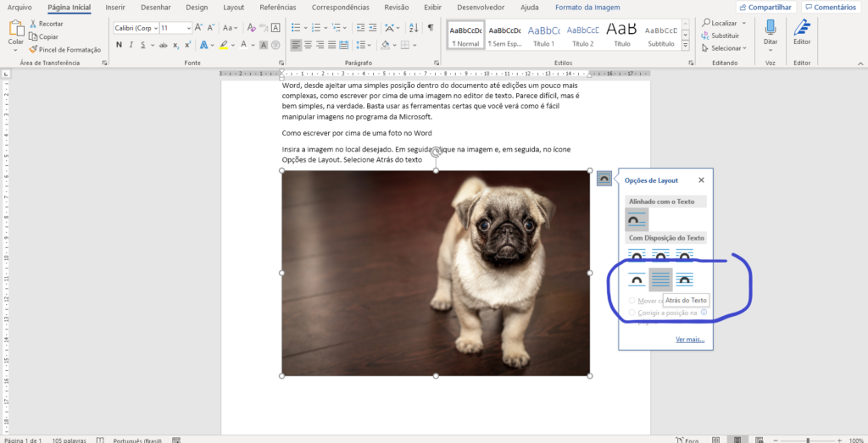Click the Colar paste icon
The height and width of the screenshot is (443, 868).
[x=16, y=28]
